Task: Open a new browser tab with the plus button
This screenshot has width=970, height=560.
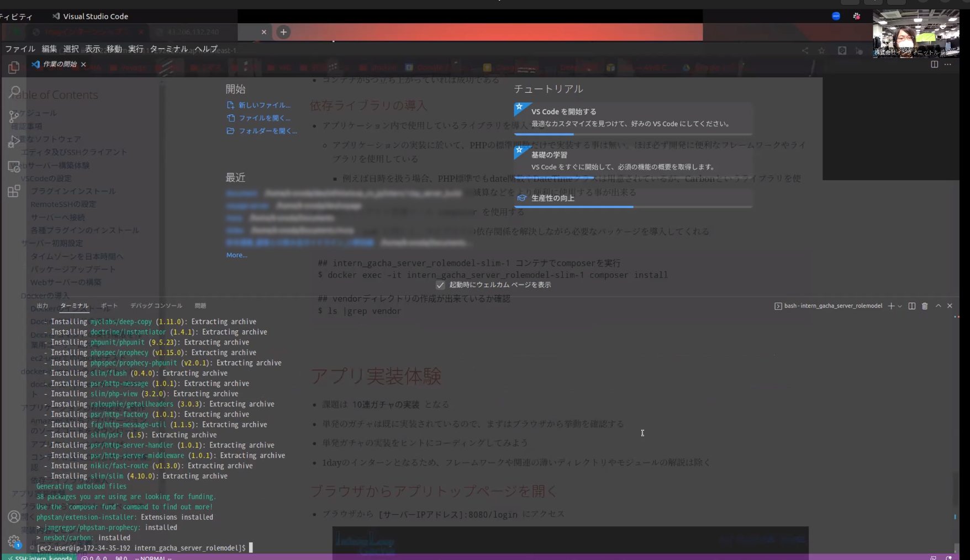Action: pyautogui.click(x=283, y=32)
